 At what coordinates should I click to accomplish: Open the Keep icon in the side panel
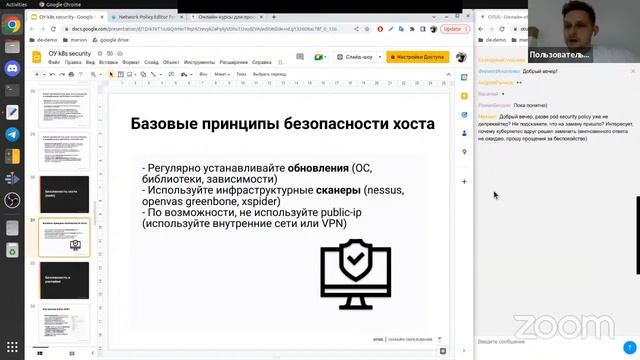click(x=464, y=96)
